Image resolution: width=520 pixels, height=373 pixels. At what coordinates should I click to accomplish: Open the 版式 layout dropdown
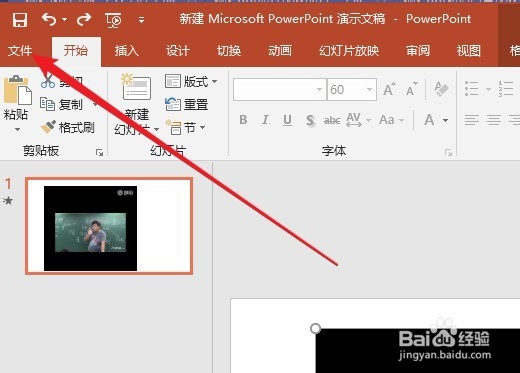(x=191, y=81)
